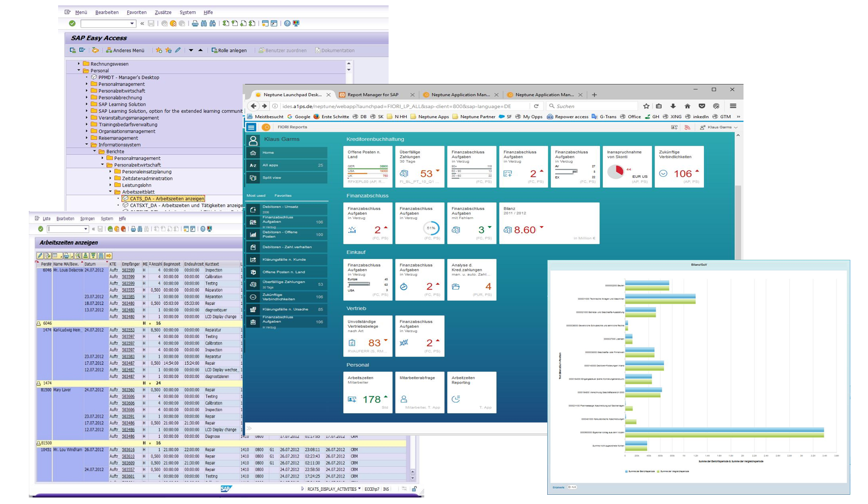
Task: Click the orange exit icon in SAP Easy Access toolbar
Action: (x=173, y=23)
